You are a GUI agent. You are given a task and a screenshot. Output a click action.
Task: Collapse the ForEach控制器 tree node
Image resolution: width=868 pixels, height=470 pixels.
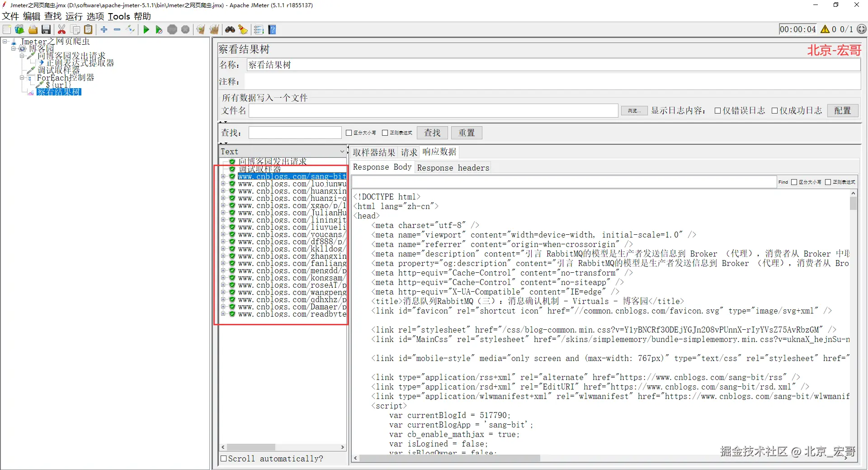tap(22, 78)
